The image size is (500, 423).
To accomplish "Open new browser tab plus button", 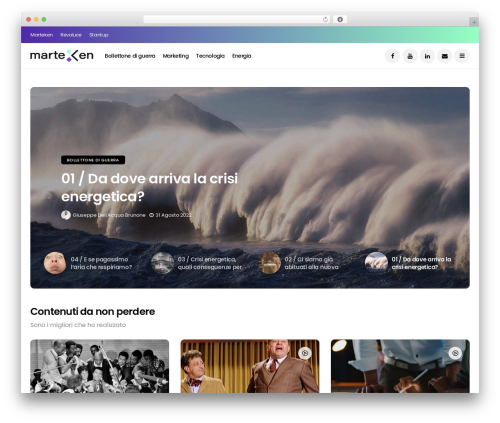I will pos(474,22).
